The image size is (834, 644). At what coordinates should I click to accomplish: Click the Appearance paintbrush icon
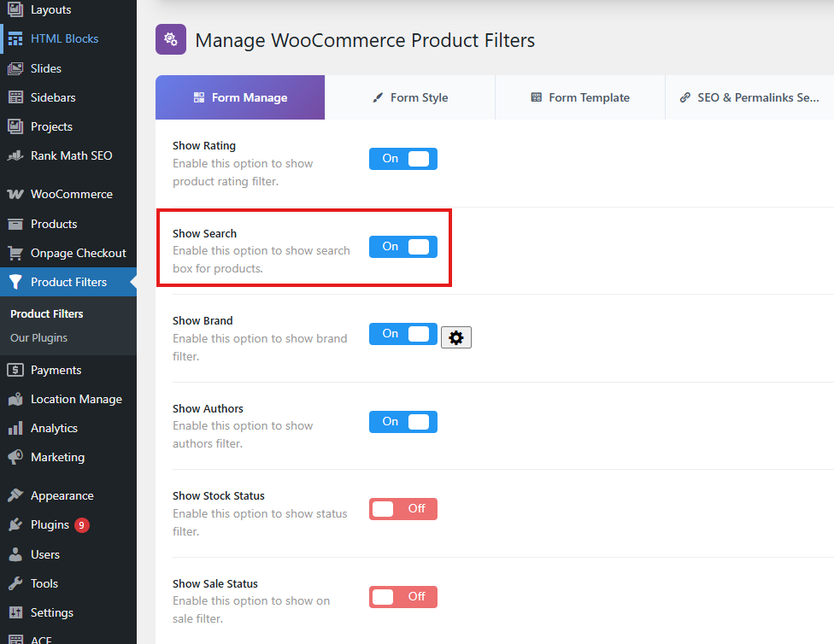pos(15,495)
